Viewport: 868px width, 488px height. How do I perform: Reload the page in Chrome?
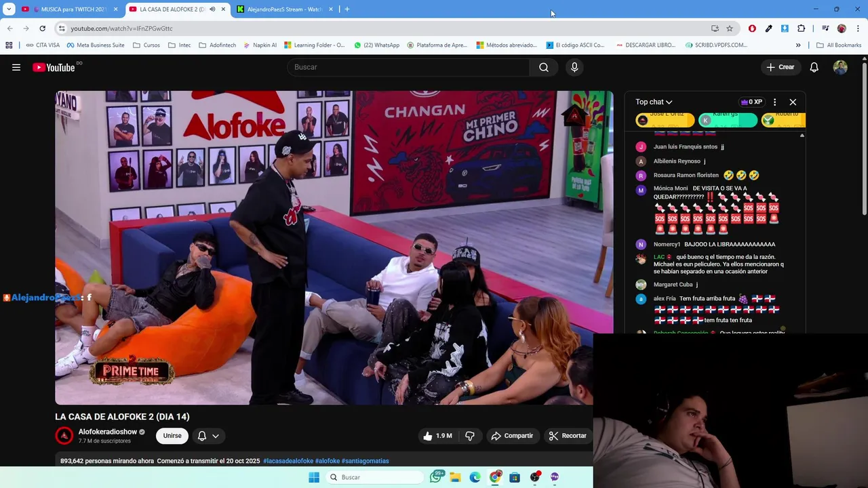42,28
